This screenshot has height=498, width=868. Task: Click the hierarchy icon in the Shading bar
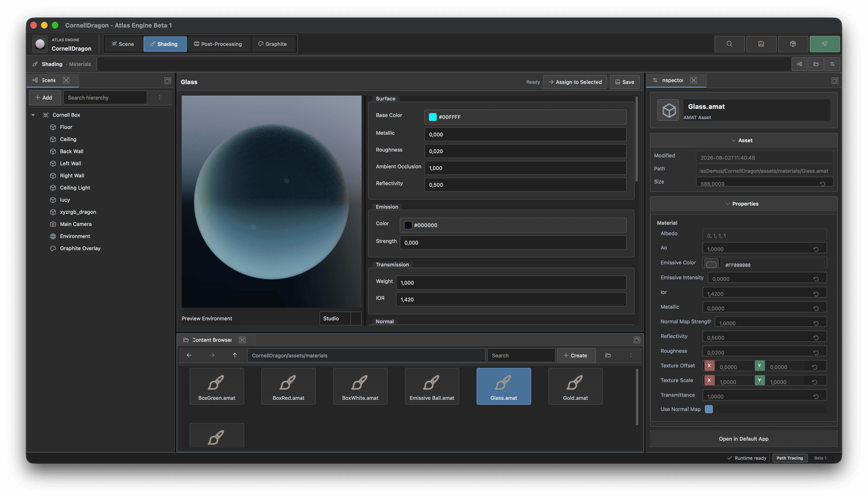click(800, 64)
